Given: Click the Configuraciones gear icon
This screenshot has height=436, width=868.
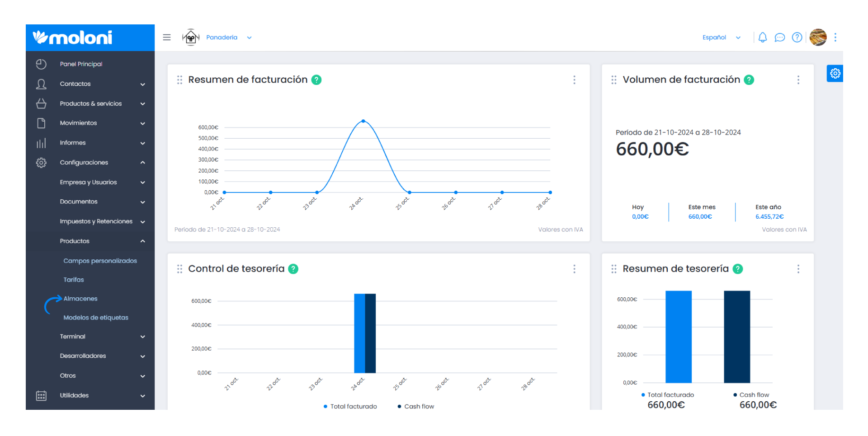Looking at the screenshot, I should (41, 163).
